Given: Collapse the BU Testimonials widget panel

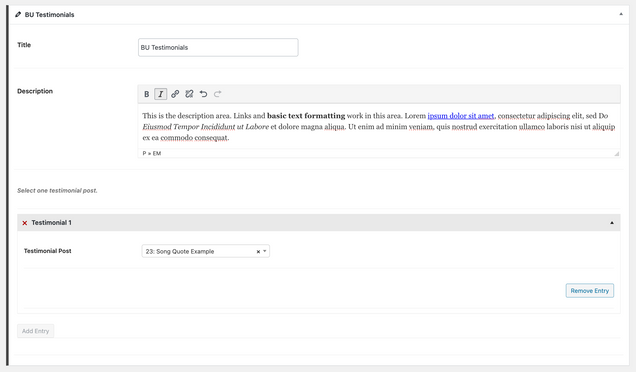Looking at the screenshot, I should tap(621, 14).
